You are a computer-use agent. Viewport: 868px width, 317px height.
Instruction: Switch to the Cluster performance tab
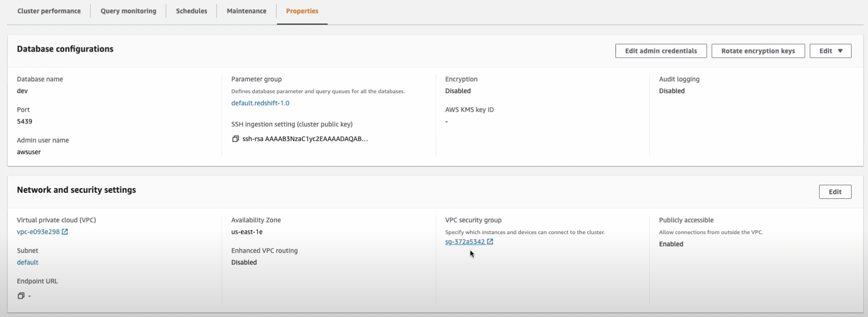click(49, 11)
